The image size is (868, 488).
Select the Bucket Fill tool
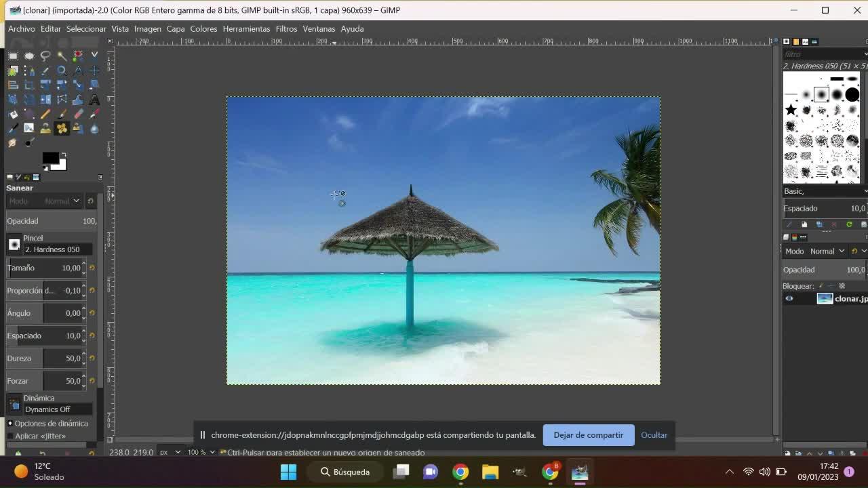pos(13,114)
